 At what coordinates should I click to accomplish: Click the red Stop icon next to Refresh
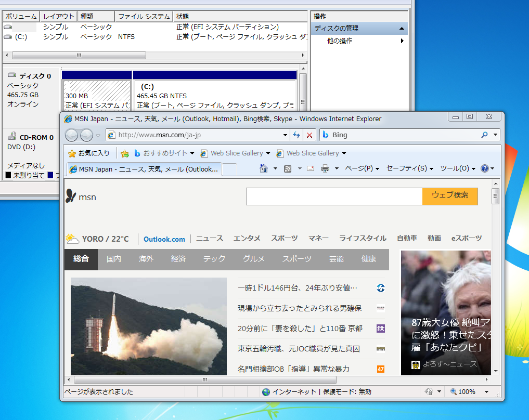[x=311, y=134]
